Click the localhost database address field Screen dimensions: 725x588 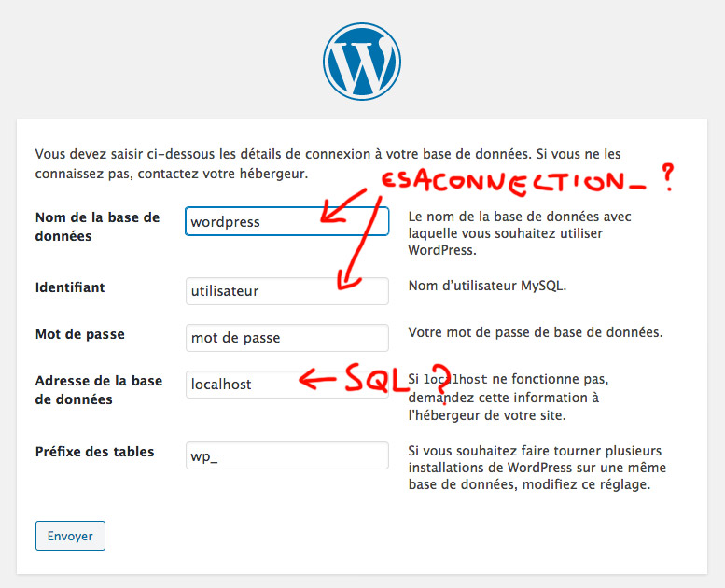tap(286, 384)
